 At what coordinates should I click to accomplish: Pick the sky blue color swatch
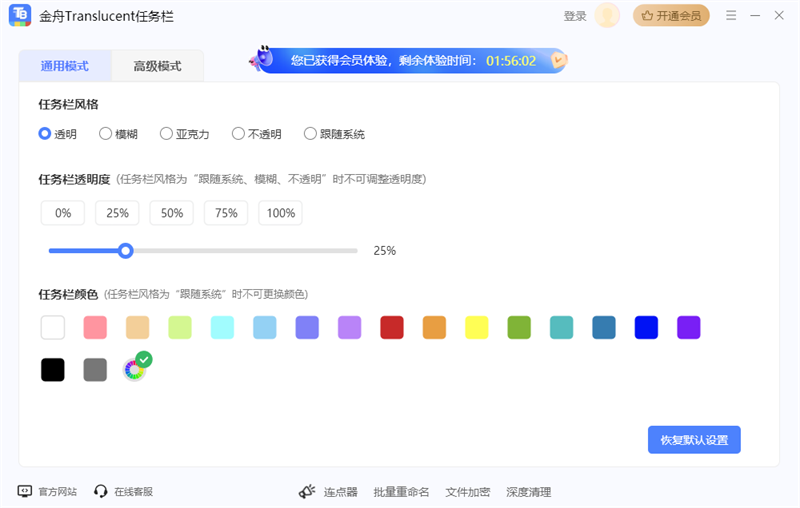(265, 327)
